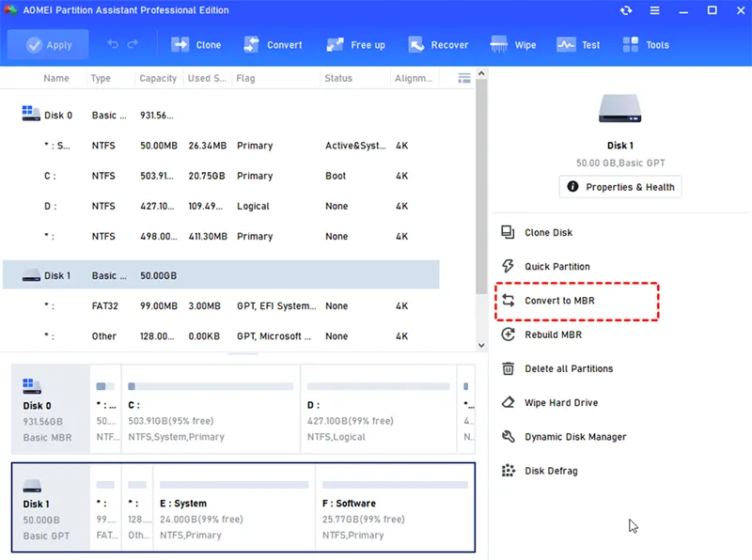Click the Disk 1 drive image in right panel
Viewport: 752px width, 560px height.
(x=619, y=109)
